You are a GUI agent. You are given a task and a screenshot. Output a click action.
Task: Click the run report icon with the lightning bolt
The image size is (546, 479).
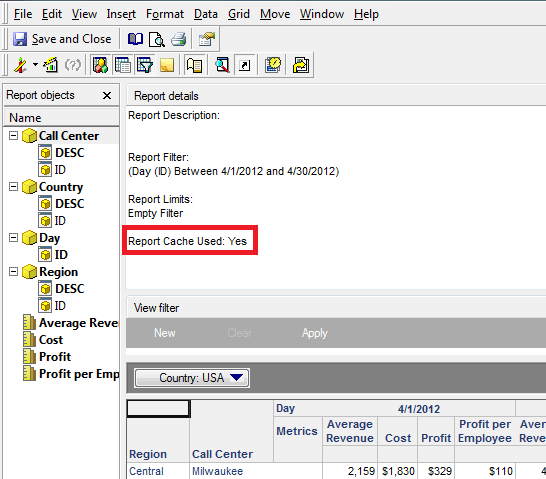(x=21, y=65)
